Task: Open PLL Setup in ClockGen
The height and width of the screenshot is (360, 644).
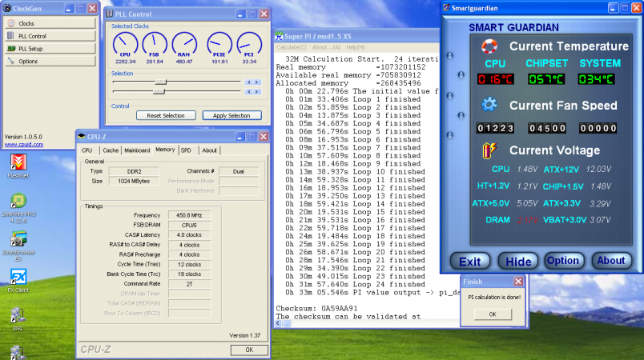Action: pos(50,48)
